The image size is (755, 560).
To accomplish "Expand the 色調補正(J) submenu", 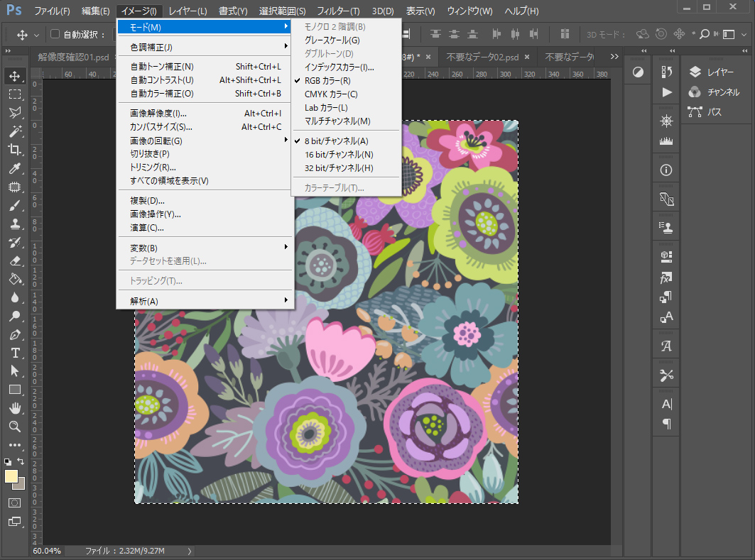I will [205, 47].
